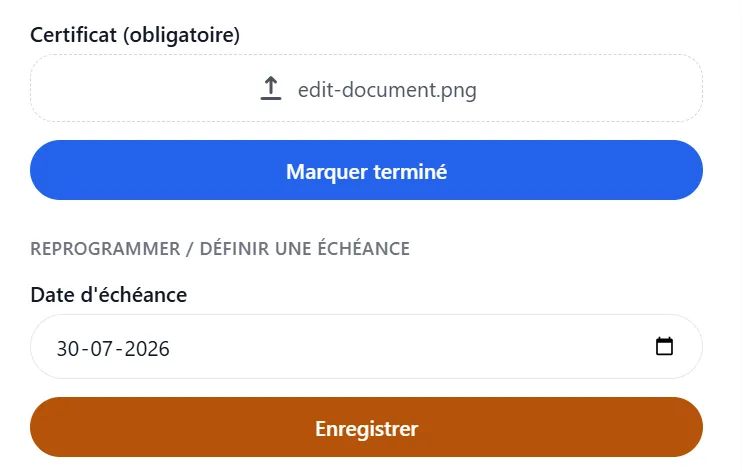Click blank dropzone area left of upload icon
Viewport: 742px width, 471px height.
coord(144,88)
